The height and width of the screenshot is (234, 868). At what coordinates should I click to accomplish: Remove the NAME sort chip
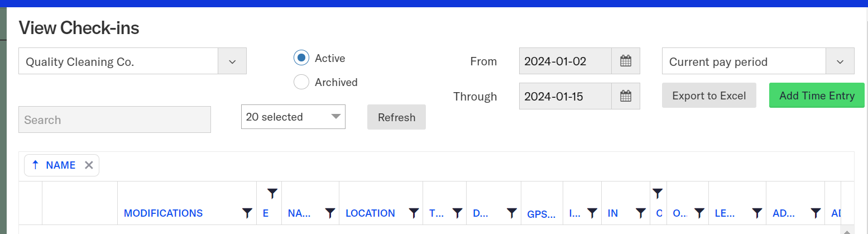(88, 165)
